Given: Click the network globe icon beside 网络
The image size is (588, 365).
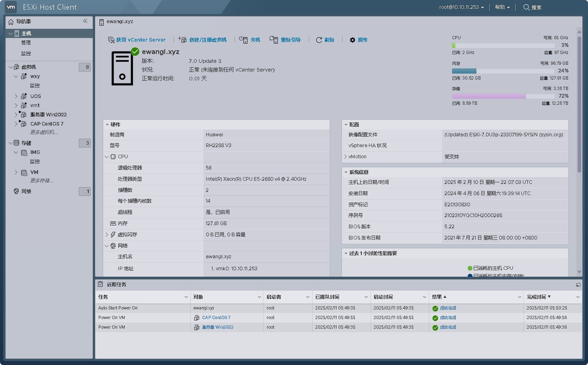Looking at the screenshot, I should [16, 191].
